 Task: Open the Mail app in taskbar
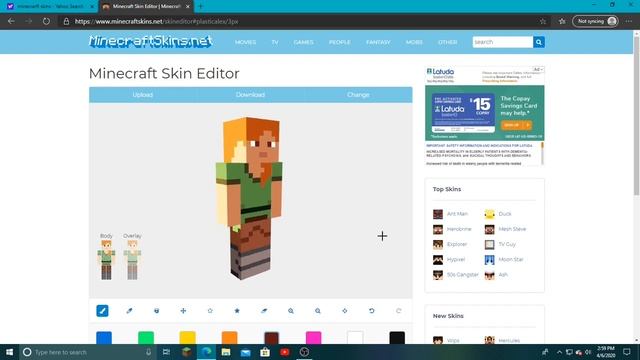pyautogui.click(x=245, y=352)
